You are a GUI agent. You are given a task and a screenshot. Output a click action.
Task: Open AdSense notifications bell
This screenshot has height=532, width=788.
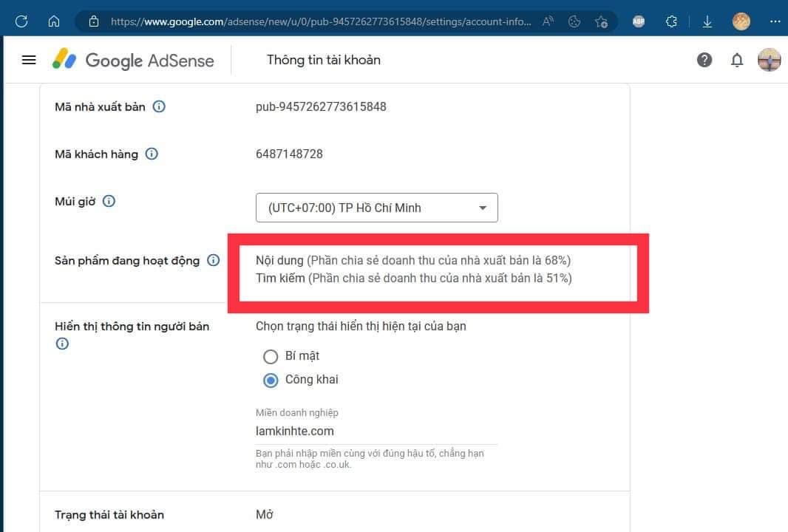pos(737,61)
